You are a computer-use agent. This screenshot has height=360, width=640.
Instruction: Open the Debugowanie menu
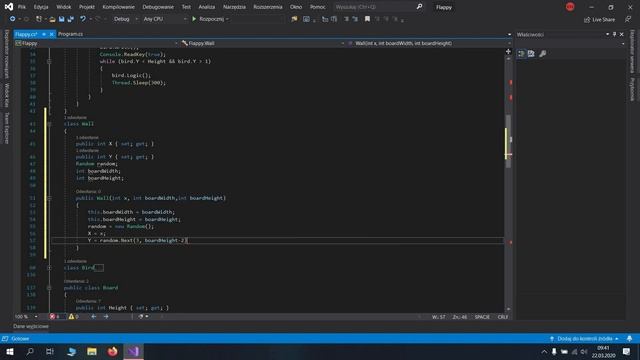coord(158,7)
